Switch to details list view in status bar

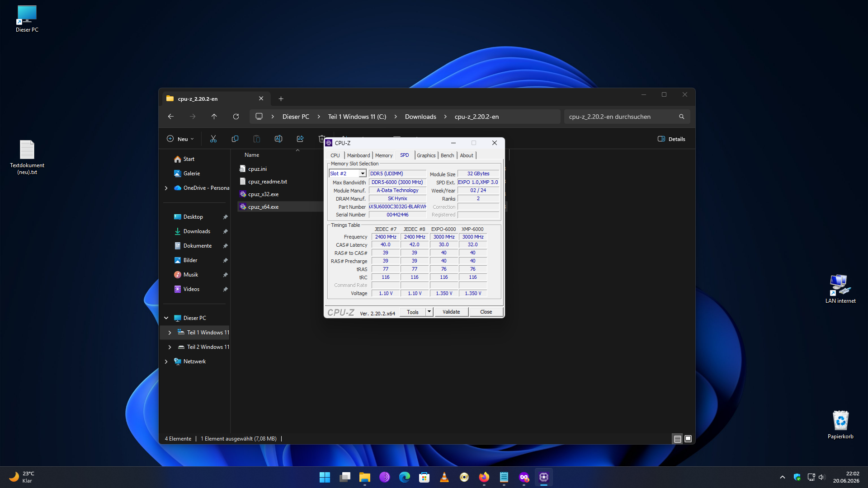pyautogui.click(x=677, y=439)
